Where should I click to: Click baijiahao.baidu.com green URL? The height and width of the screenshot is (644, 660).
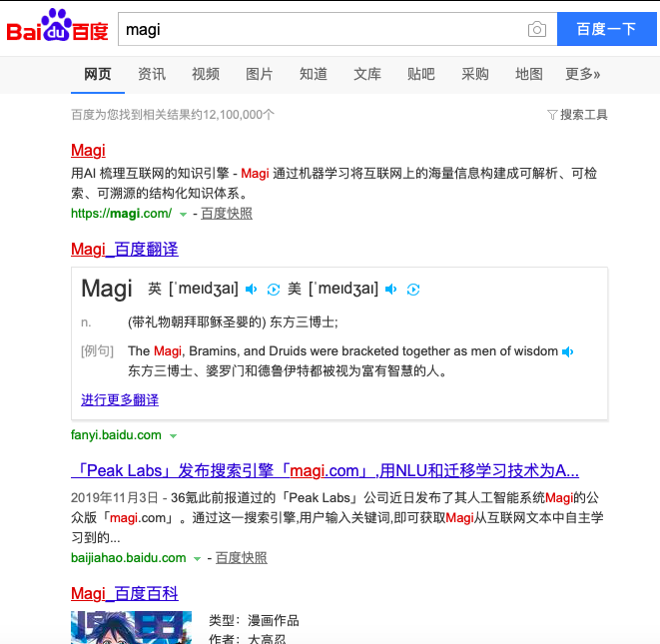[x=129, y=558]
